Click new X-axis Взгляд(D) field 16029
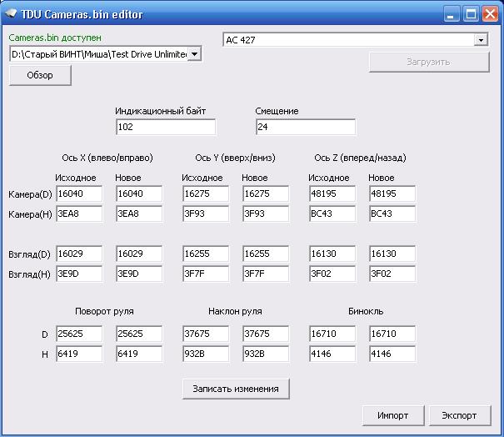504x437 pixels. 139,254
